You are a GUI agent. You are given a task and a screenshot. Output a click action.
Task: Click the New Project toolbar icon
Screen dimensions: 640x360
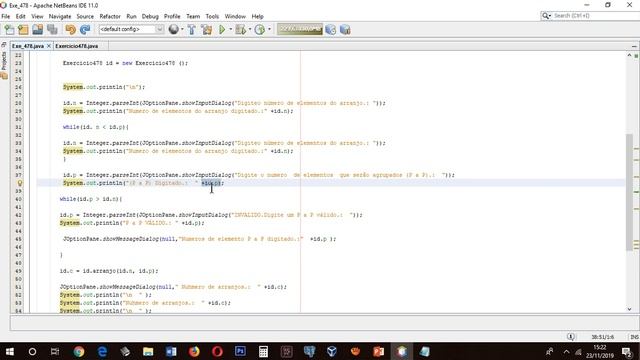pos(23,29)
